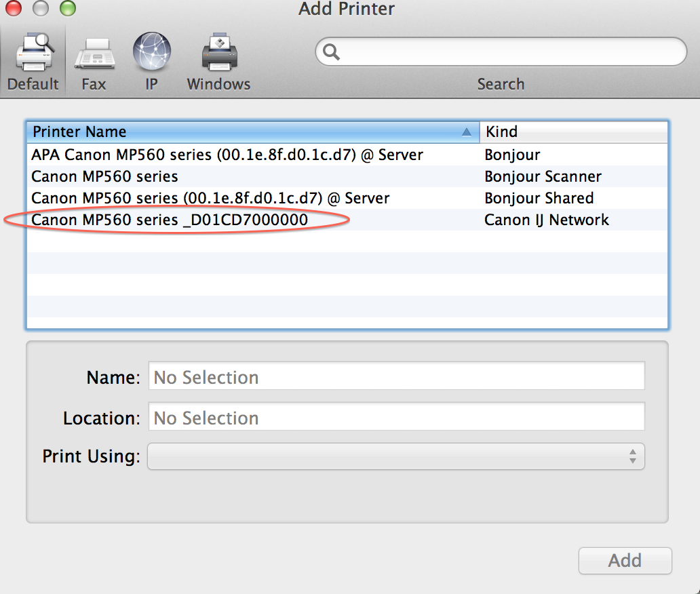700x594 pixels.
Task: Click the Canon IJ Network kind cell
Action: pyautogui.click(x=547, y=220)
